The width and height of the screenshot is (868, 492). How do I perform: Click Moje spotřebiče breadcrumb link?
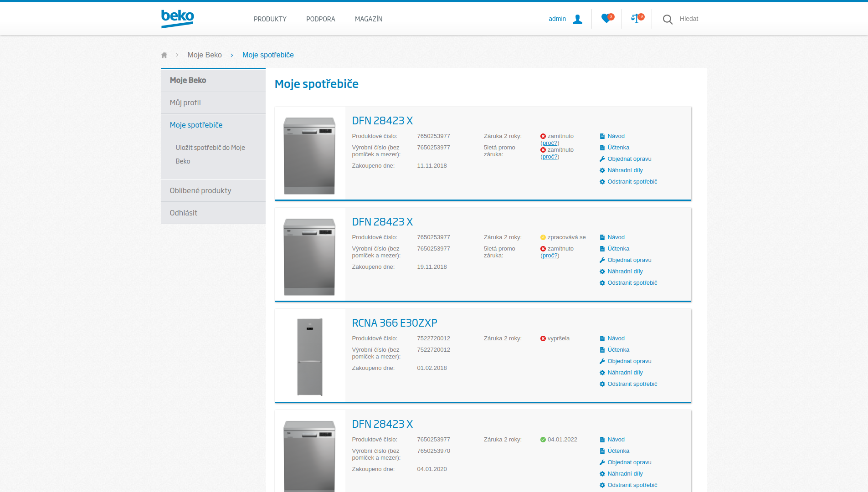(x=268, y=55)
